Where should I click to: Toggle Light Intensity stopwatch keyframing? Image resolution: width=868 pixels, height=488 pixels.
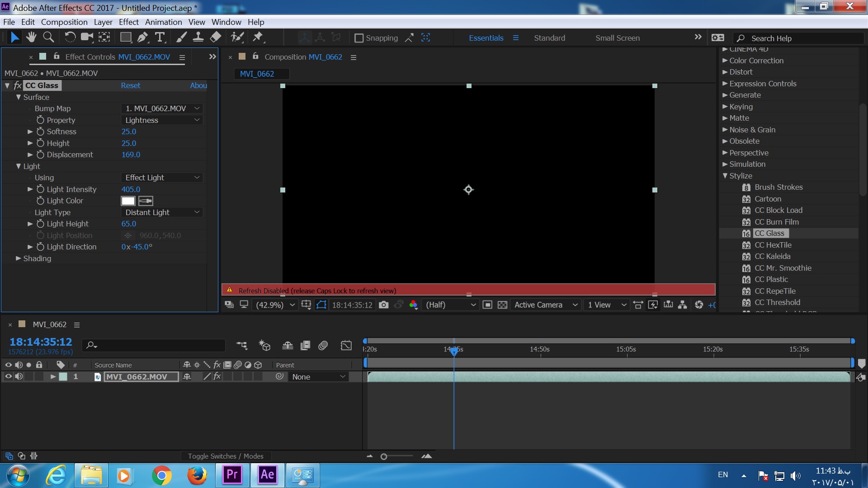pos(40,189)
